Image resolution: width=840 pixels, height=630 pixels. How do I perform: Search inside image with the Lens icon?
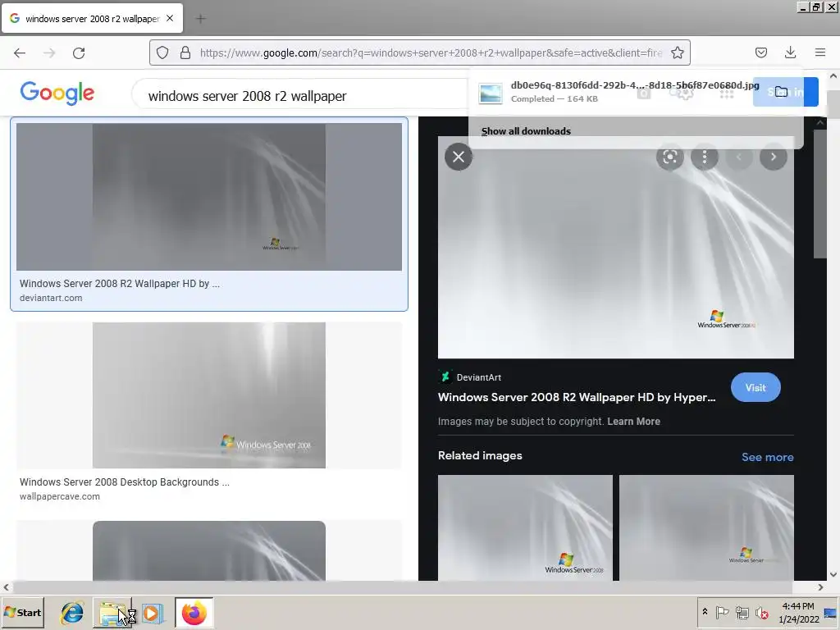669,157
